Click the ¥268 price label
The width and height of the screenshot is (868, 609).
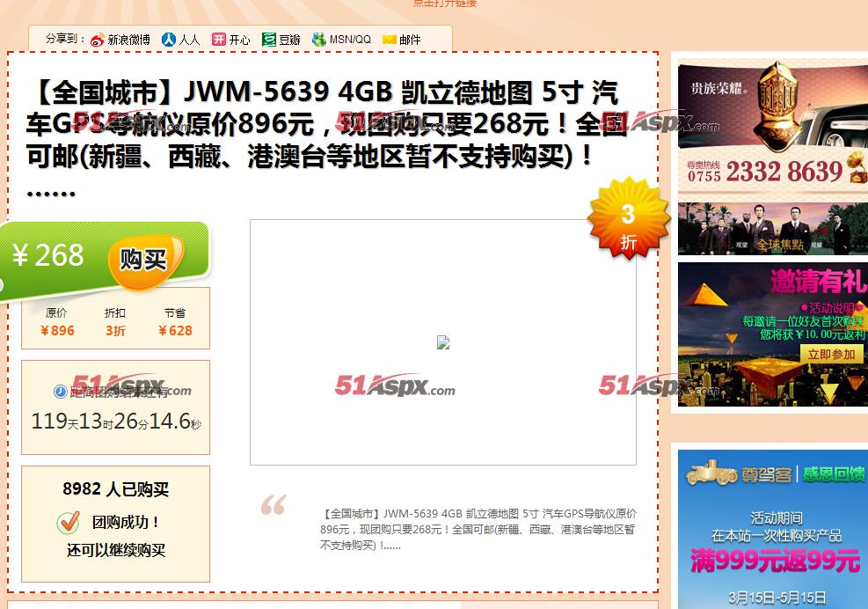pyautogui.click(x=48, y=255)
